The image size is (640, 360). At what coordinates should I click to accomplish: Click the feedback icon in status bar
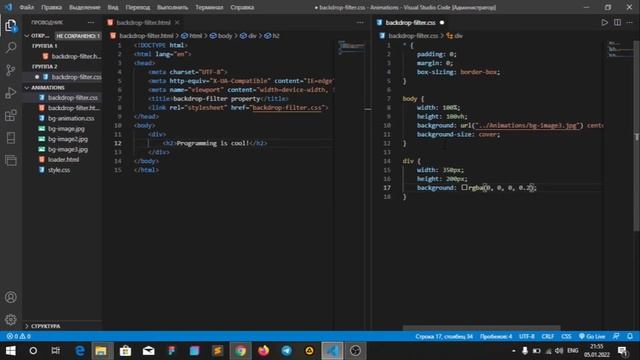pos(616,336)
